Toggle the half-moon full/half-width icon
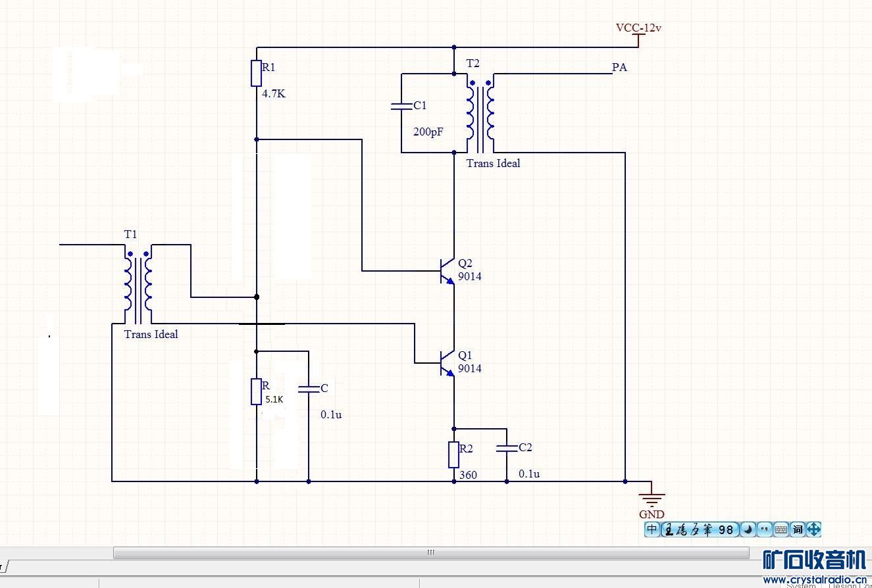The image size is (872, 588). tap(748, 529)
